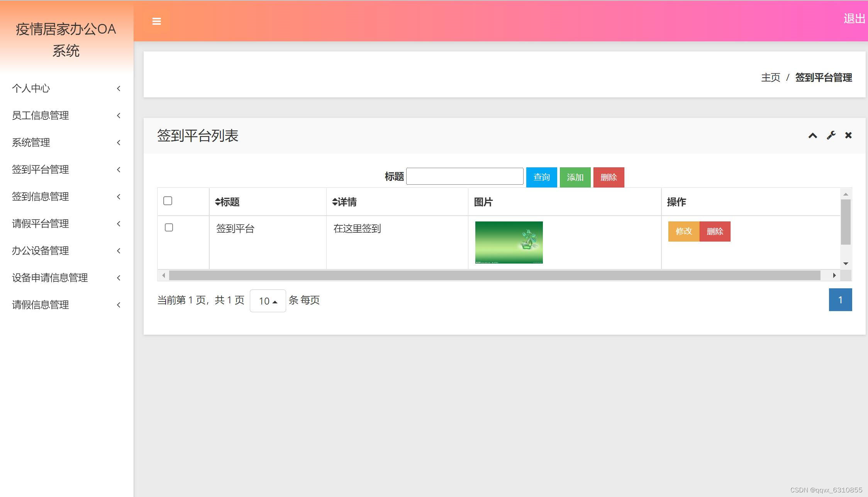
Task: Toggle the select-all checkbox in the table header
Action: tap(167, 201)
